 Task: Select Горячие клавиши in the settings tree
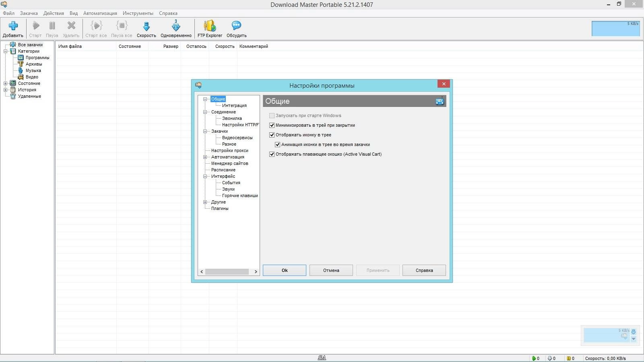pos(240,195)
